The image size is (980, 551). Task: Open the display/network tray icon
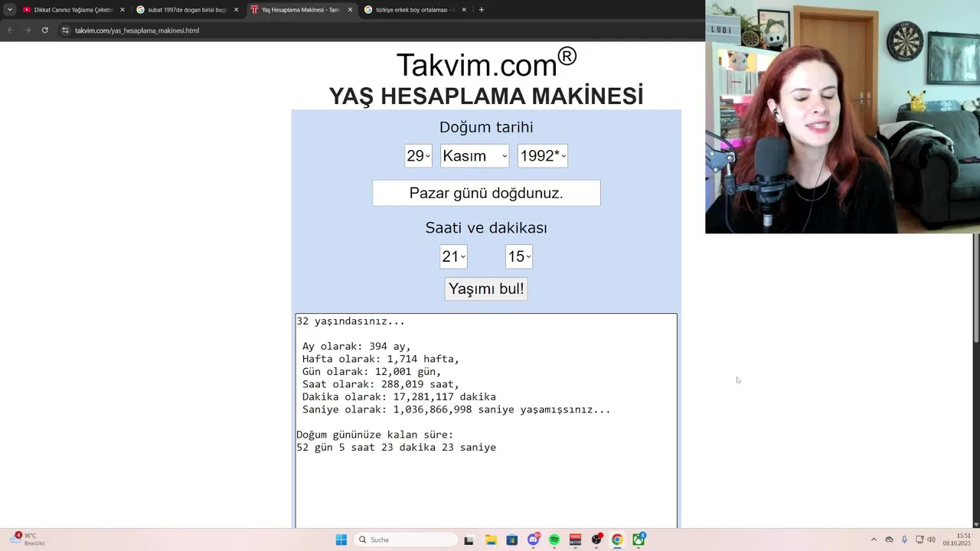click(920, 540)
